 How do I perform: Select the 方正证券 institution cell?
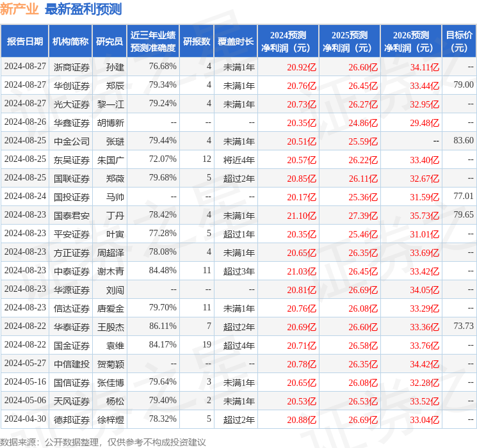[72, 253]
